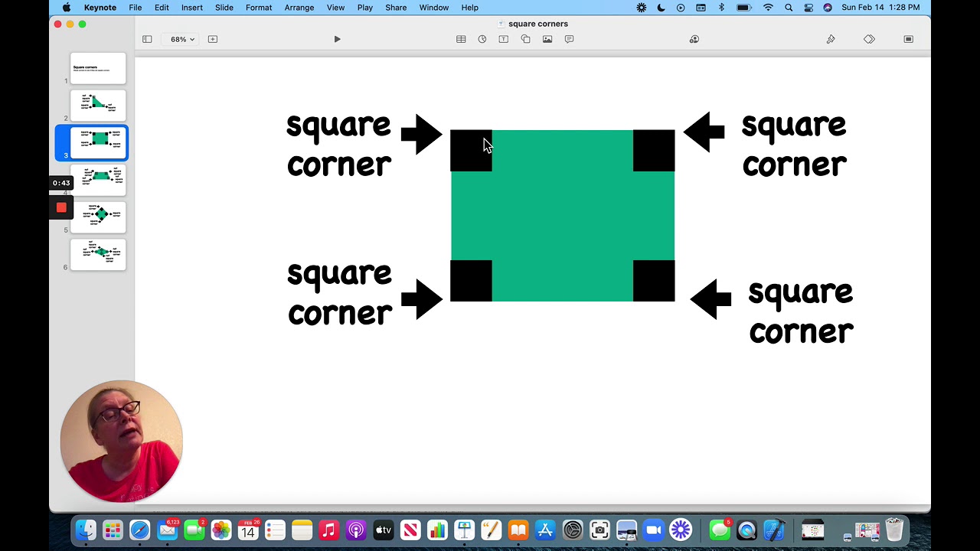Open the Apple menu

coord(67,8)
